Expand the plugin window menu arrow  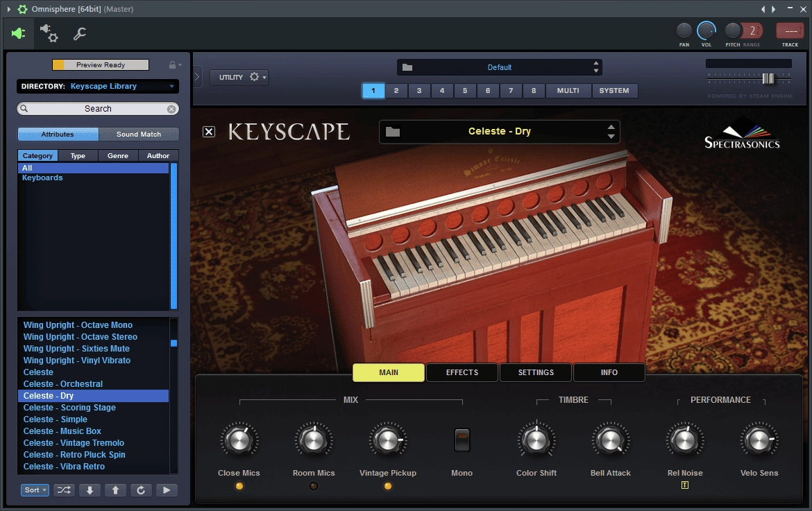click(x=8, y=9)
